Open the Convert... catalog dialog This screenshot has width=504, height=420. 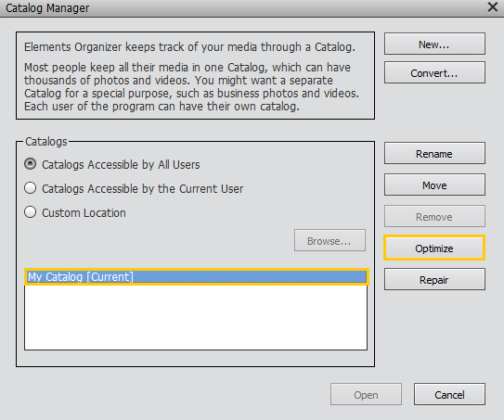(434, 72)
